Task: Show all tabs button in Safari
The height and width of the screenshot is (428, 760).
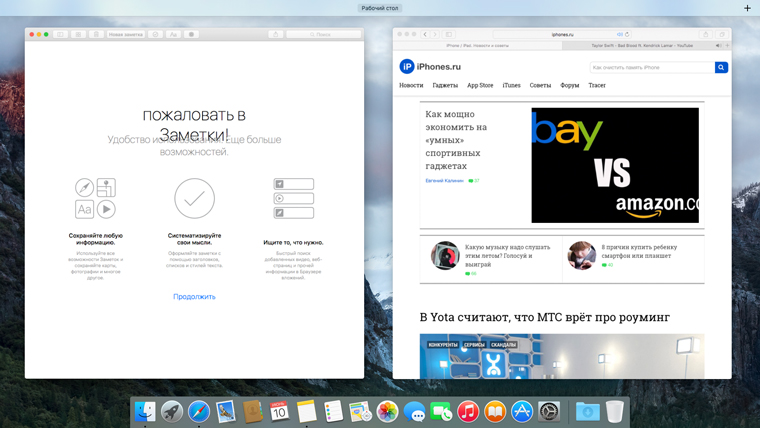Action: pyautogui.click(x=722, y=34)
